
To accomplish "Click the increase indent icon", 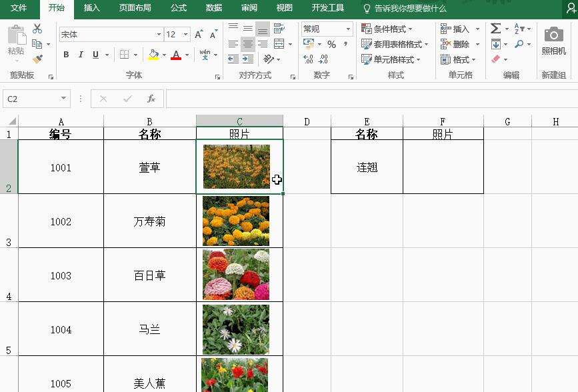I will pyautogui.click(x=248, y=59).
